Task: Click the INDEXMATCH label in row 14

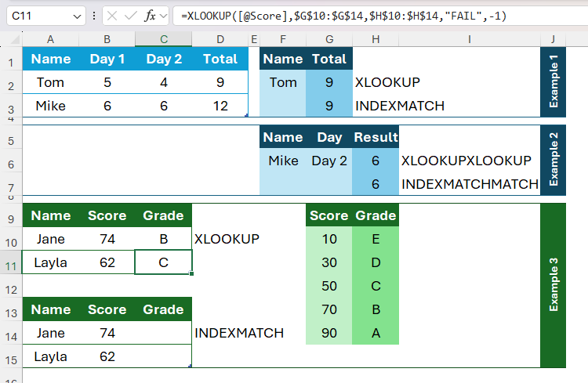Action: (239, 333)
